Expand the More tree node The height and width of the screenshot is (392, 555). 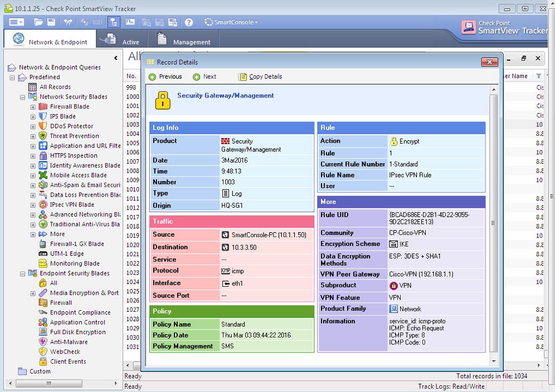33,234
